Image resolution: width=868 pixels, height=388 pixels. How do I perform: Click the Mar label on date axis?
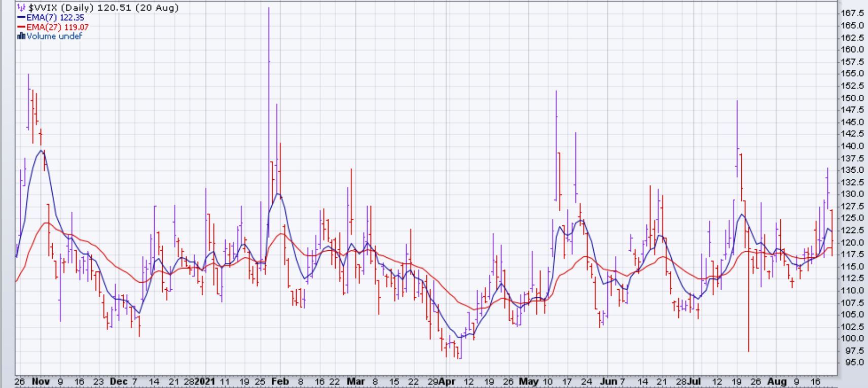[356, 381]
